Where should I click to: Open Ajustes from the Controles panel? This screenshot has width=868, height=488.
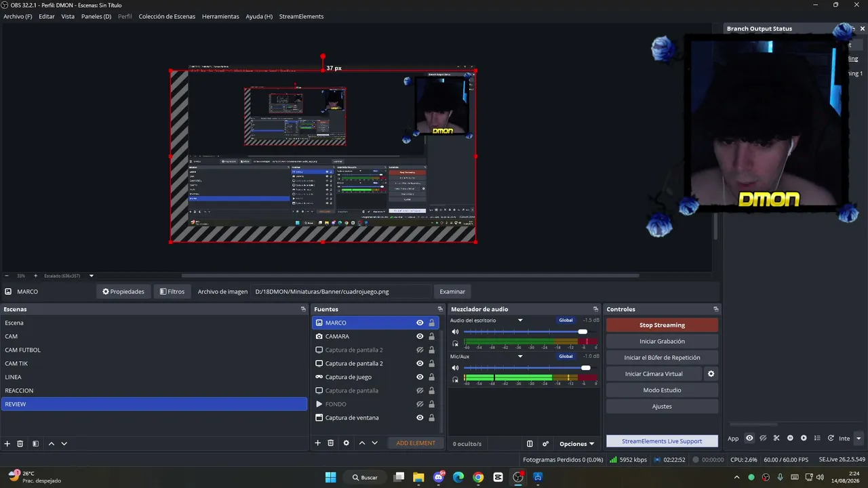pos(662,407)
